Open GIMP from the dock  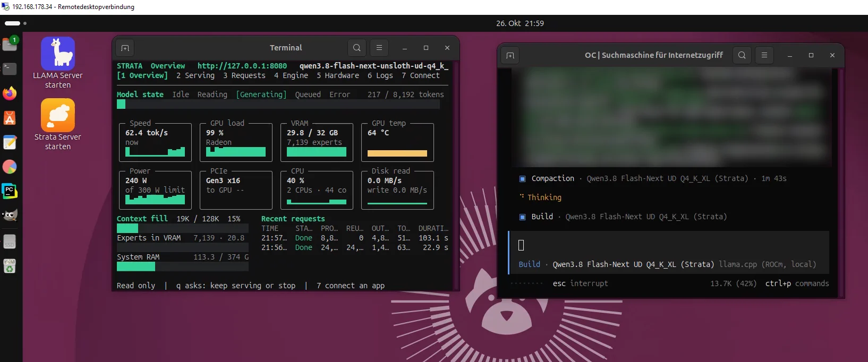tap(10, 216)
